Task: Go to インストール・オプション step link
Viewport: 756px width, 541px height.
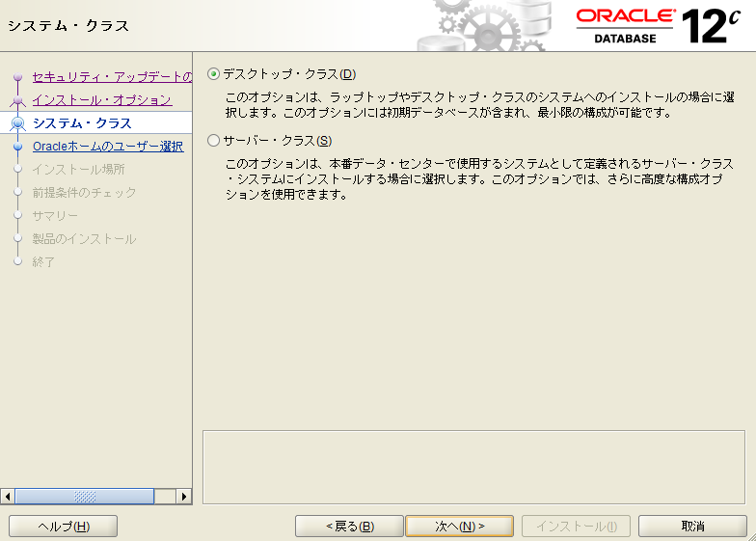Action: pyautogui.click(x=102, y=100)
